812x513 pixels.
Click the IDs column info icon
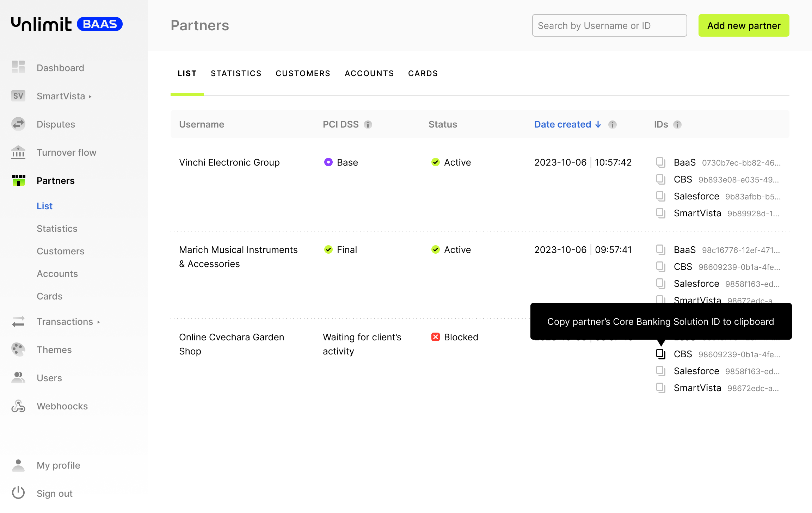677,124
